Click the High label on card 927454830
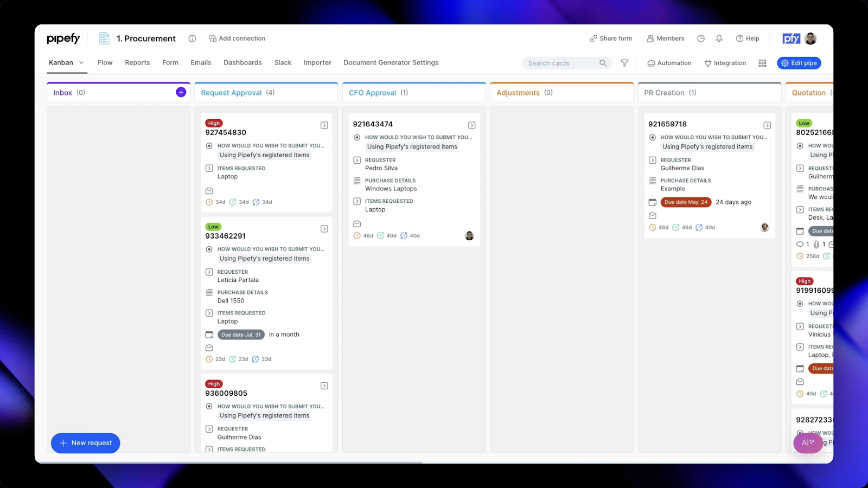Screen dimensions: 868x488 click(214, 123)
